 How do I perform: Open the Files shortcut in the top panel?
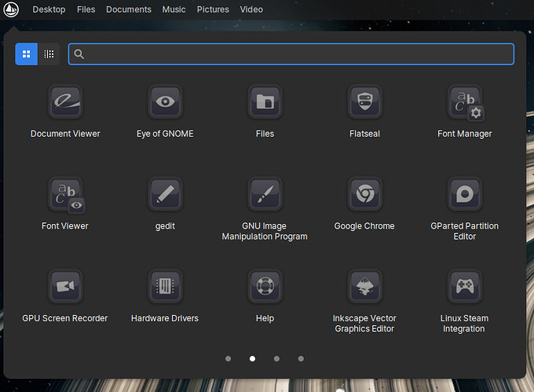(x=86, y=9)
